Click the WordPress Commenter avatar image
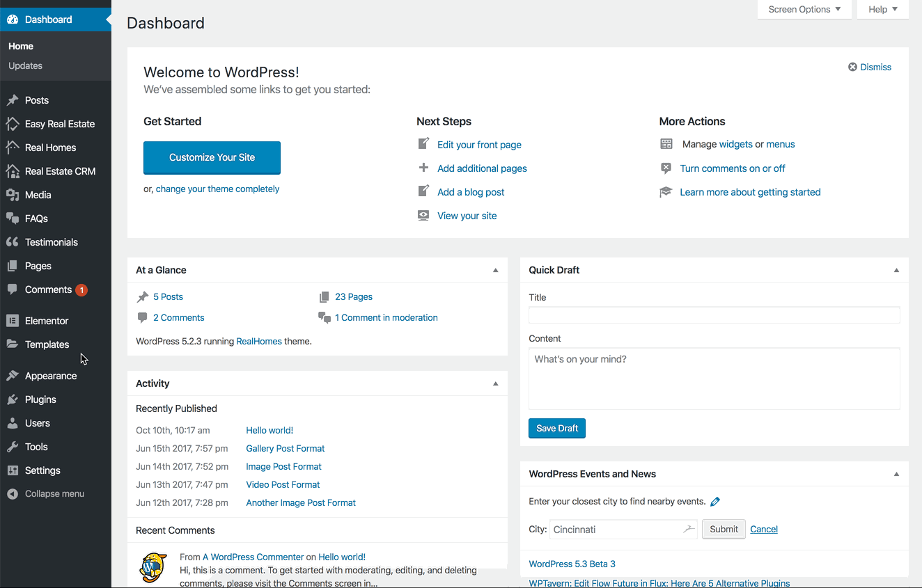922x588 pixels. click(153, 568)
